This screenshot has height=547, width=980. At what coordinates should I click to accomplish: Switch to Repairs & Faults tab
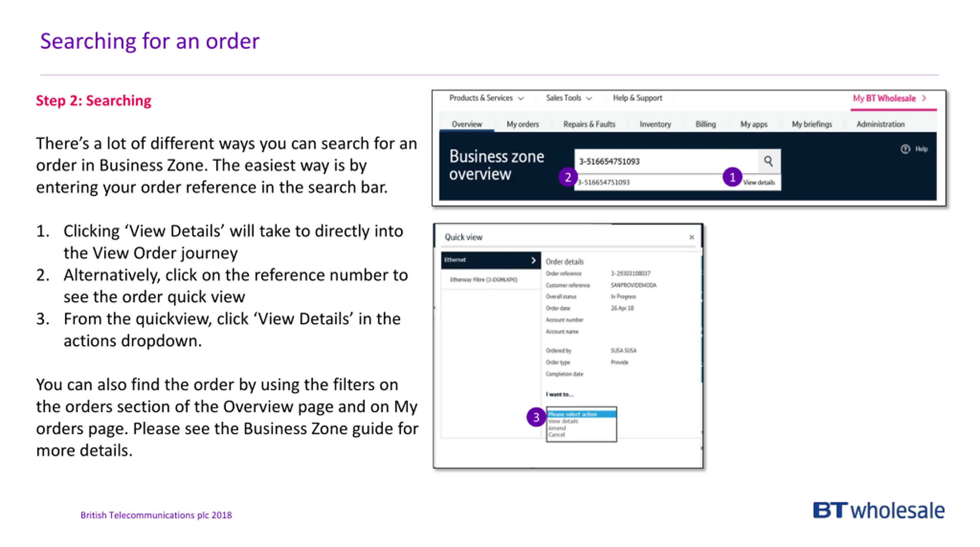coord(589,124)
